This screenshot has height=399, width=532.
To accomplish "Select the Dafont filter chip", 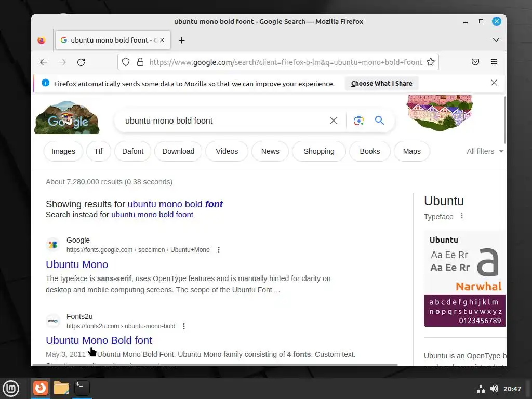I will pyautogui.click(x=132, y=151).
